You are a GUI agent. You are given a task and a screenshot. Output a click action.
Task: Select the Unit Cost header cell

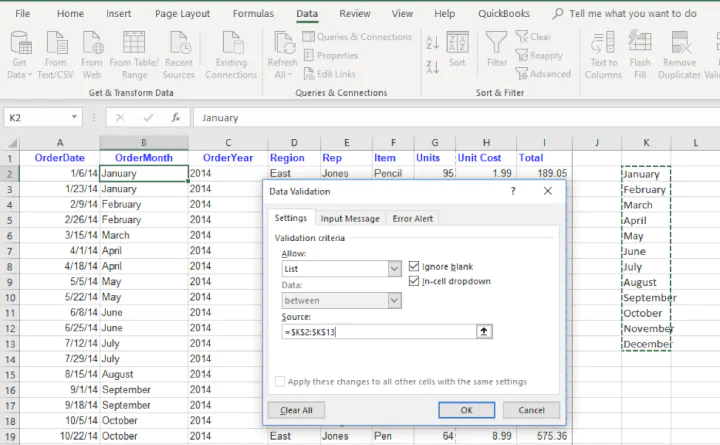tap(486, 158)
